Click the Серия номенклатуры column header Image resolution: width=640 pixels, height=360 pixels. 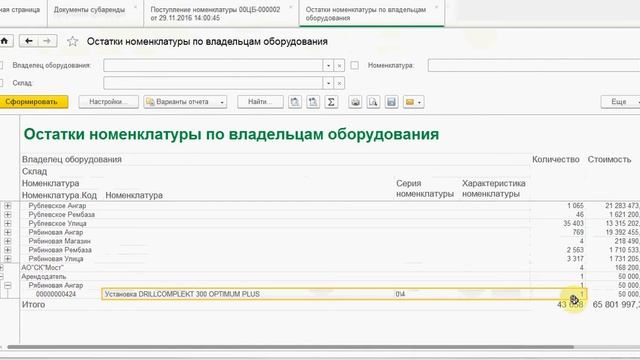pos(425,189)
